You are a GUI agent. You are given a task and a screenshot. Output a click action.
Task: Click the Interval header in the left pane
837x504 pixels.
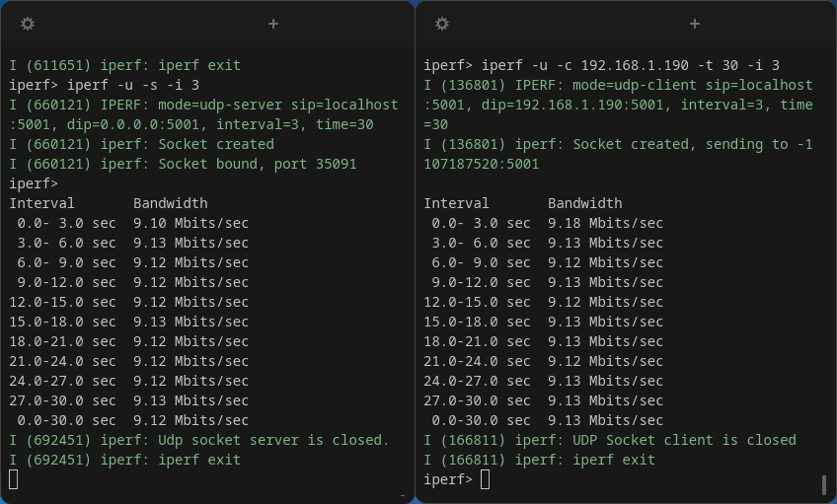point(41,203)
